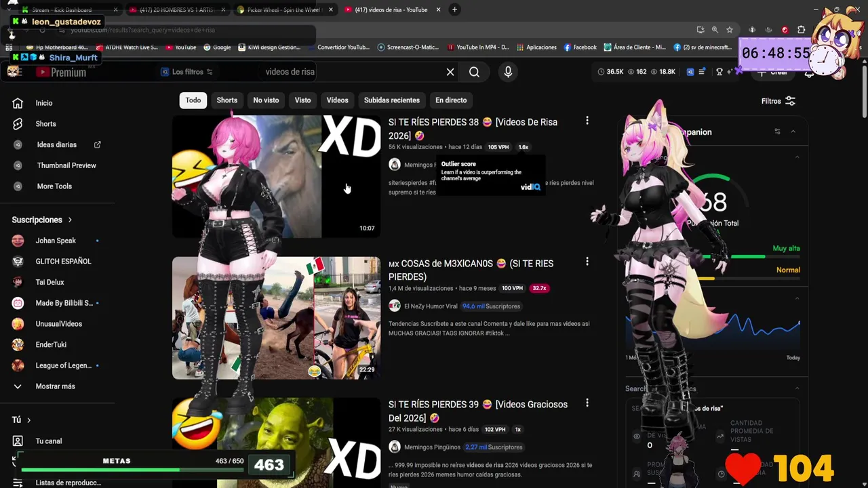Open video title SI TE RÍES PIERDES 39
868x488 pixels.
pos(478,411)
